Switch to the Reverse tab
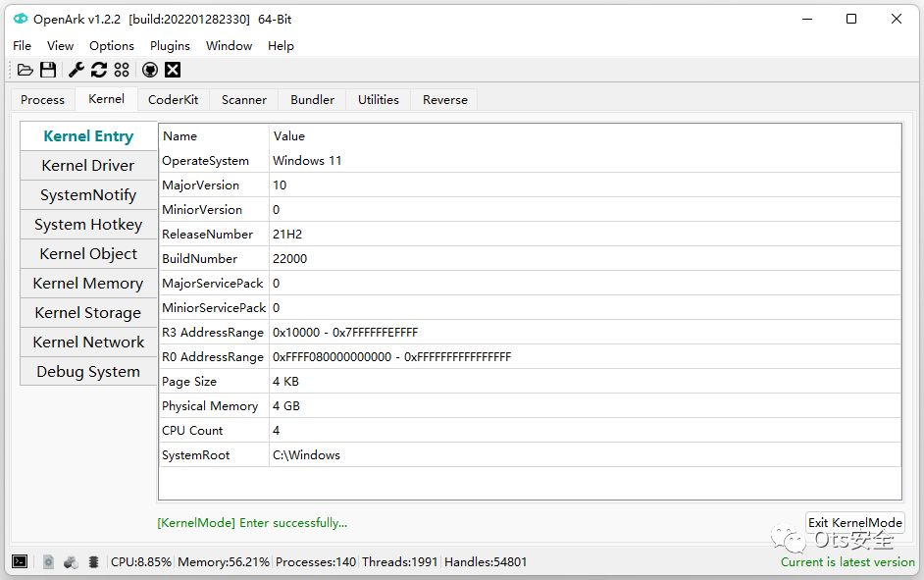This screenshot has width=924, height=580. (x=445, y=100)
